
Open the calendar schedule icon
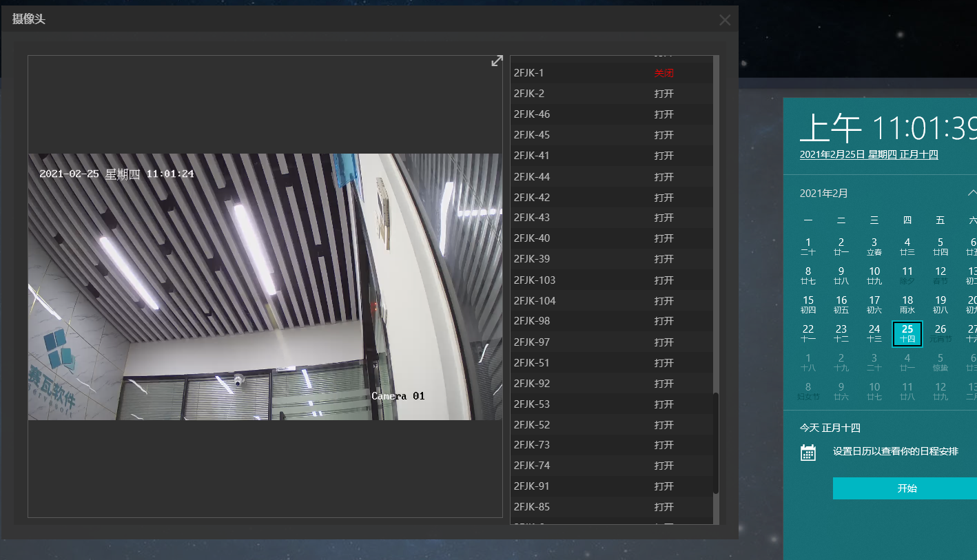pyautogui.click(x=808, y=452)
